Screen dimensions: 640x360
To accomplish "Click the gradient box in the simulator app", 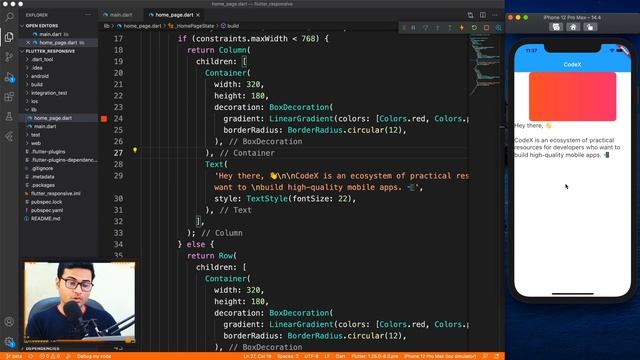I will pyautogui.click(x=572, y=96).
